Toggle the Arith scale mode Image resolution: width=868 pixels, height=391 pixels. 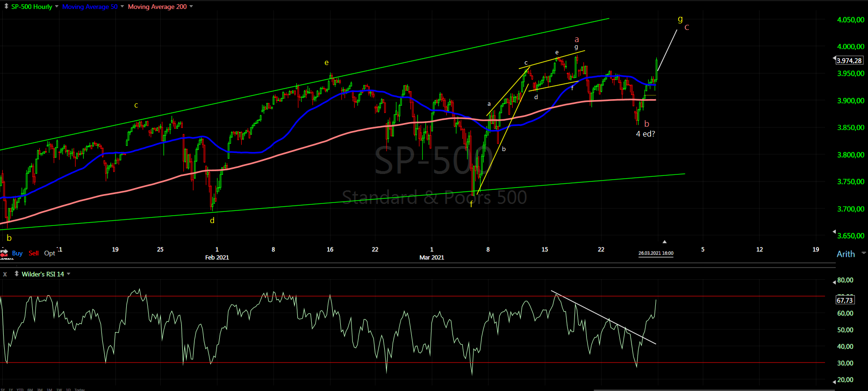pyautogui.click(x=846, y=254)
